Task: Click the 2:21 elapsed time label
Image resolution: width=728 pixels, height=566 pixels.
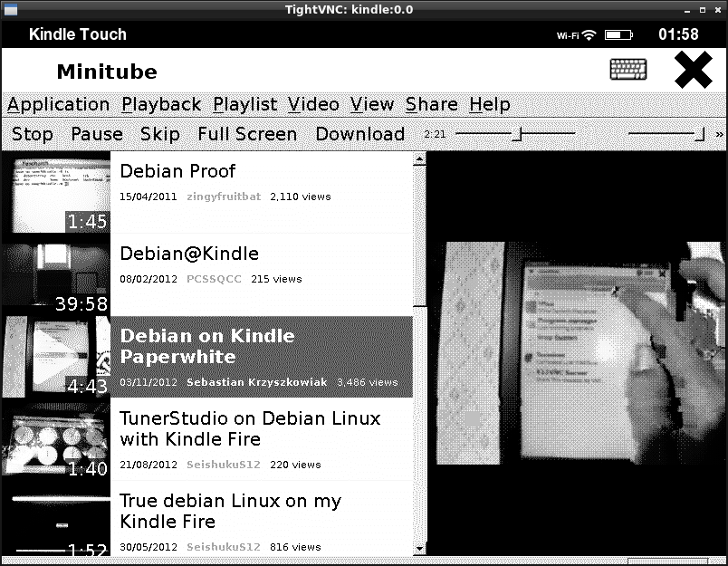Action: coord(435,134)
